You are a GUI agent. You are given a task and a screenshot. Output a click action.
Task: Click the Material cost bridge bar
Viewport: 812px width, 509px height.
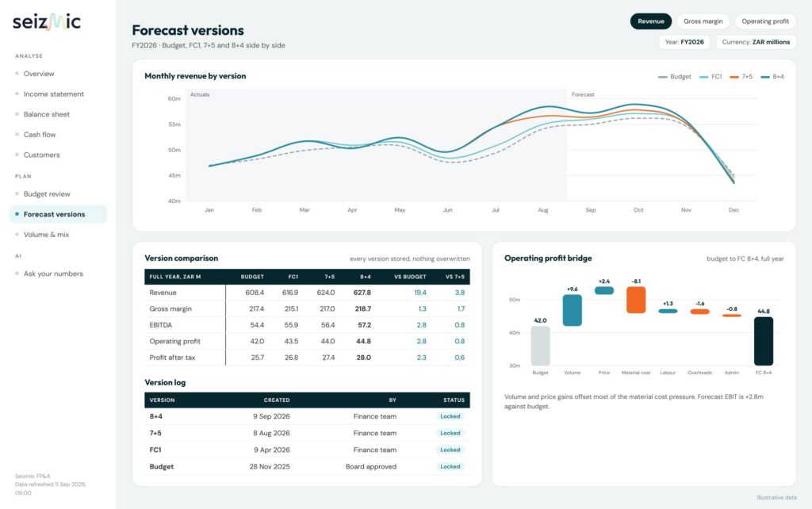(x=636, y=300)
